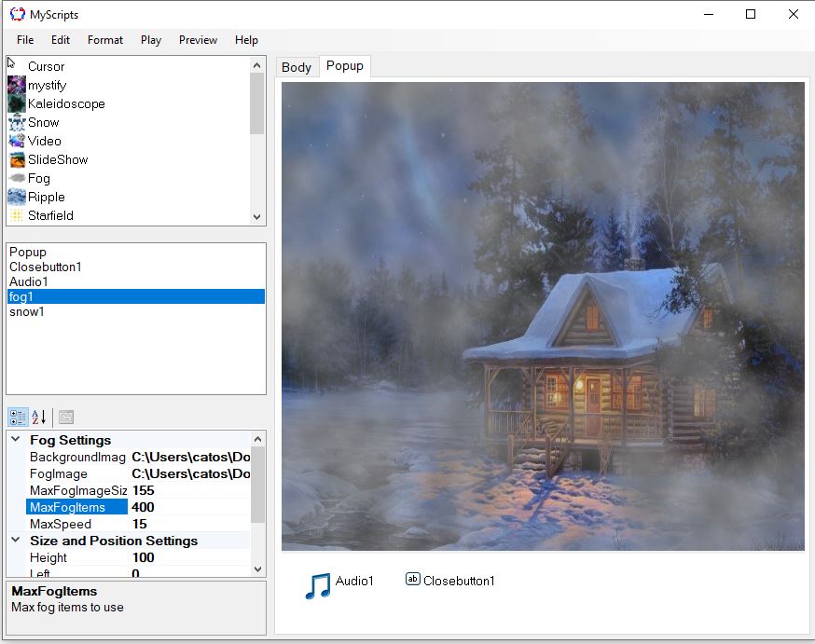Sort properties alphabetically with A-Z button
Viewport: 815px width, 644px height.
tap(39, 417)
